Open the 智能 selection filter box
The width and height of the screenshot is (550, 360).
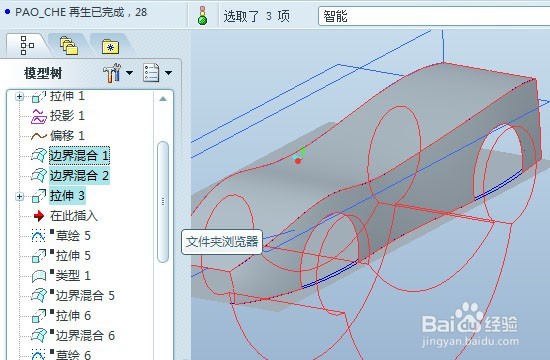coord(434,16)
